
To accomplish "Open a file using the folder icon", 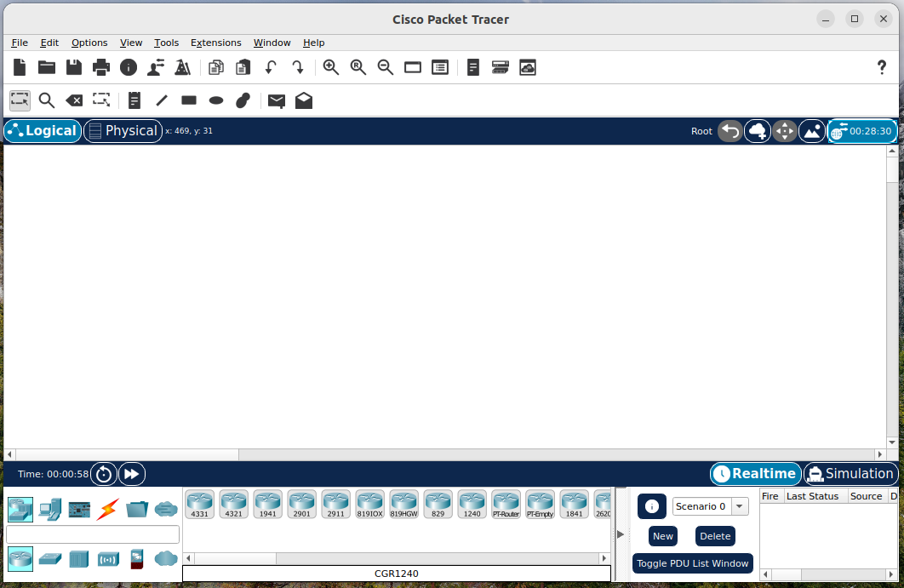I will point(47,67).
